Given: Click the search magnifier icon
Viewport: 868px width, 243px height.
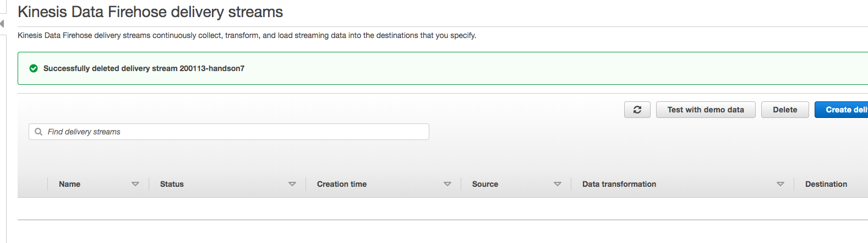Looking at the screenshot, I should pos(39,132).
